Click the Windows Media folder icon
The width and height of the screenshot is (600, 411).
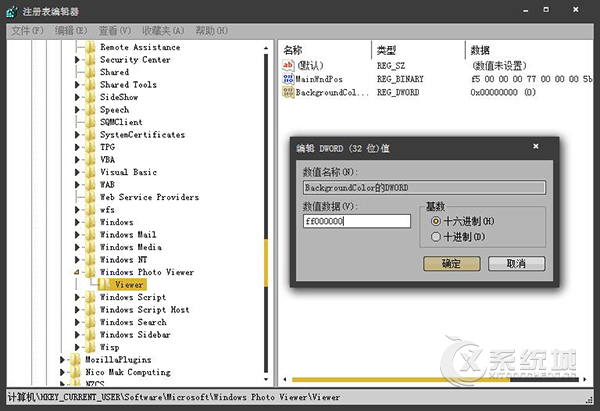90,247
